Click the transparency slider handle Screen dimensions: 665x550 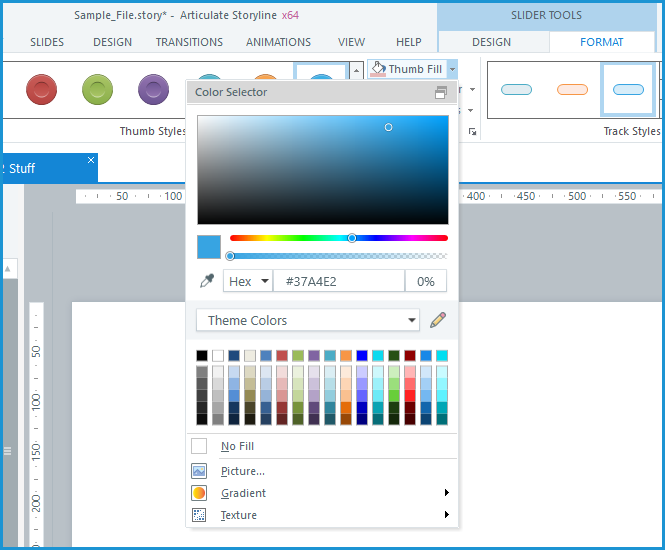pos(230,256)
